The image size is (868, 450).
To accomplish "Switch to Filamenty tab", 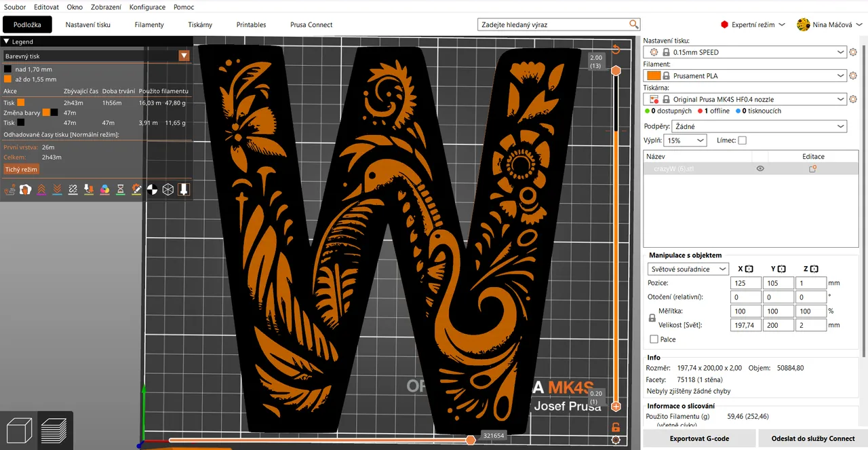I will coord(149,24).
